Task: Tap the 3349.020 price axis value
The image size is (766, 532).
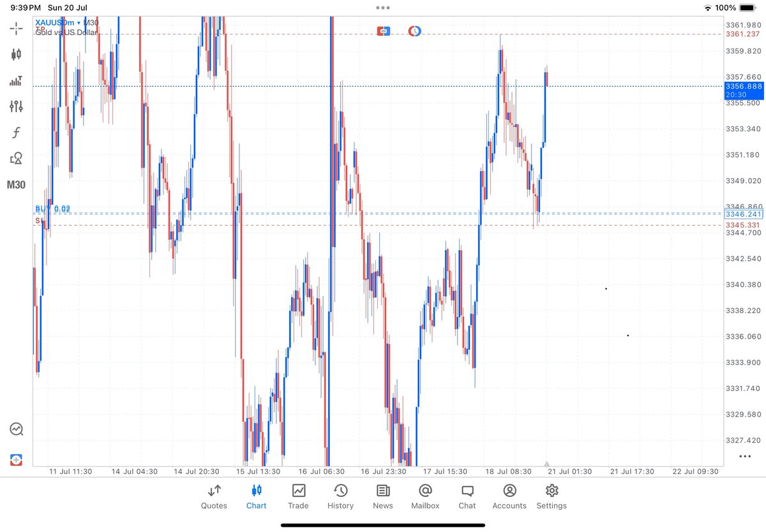Action: tap(743, 181)
